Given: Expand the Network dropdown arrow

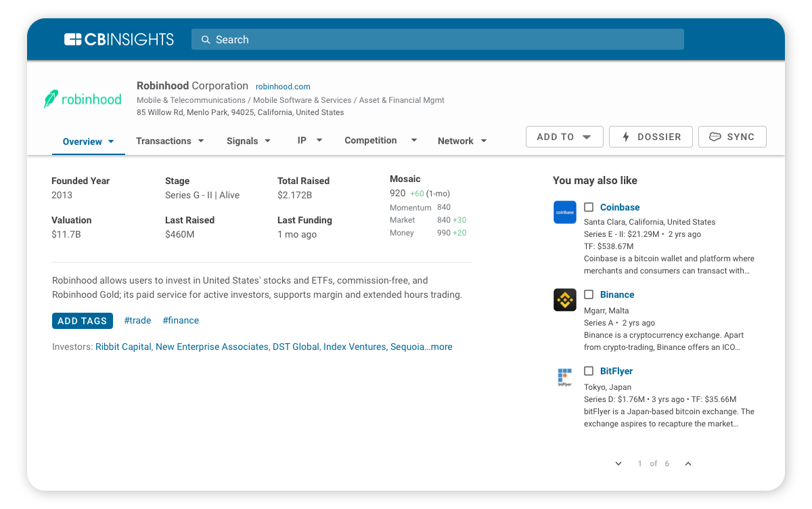Looking at the screenshot, I should click(x=484, y=141).
